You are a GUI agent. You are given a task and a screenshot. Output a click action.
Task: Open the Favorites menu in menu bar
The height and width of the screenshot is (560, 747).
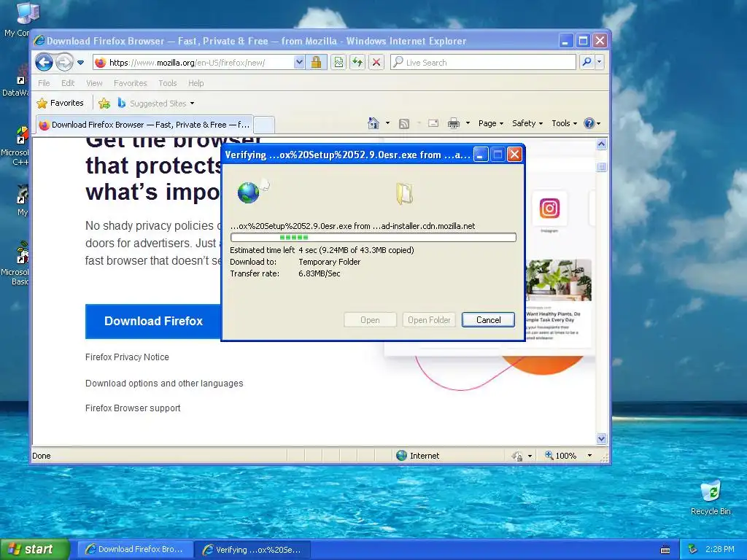click(x=130, y=83)
